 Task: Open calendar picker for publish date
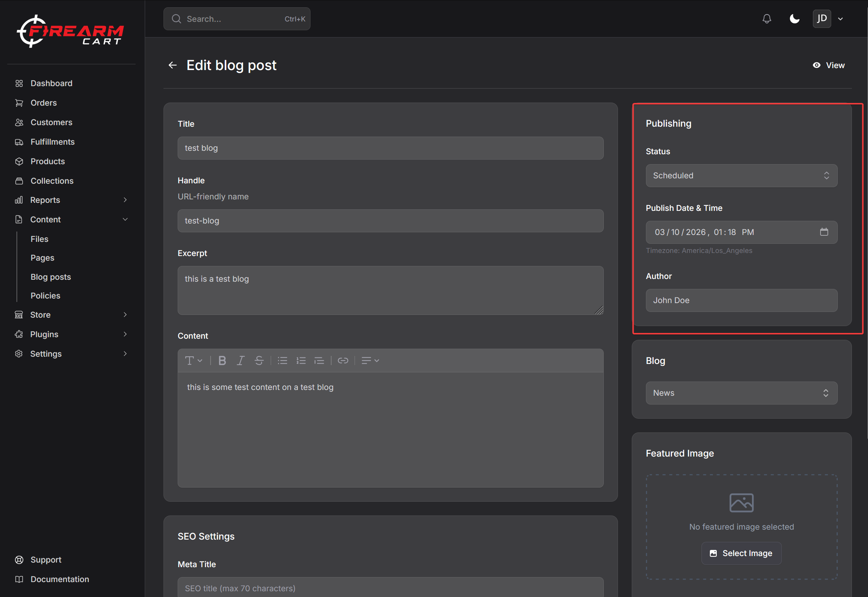tap(824, 232)
